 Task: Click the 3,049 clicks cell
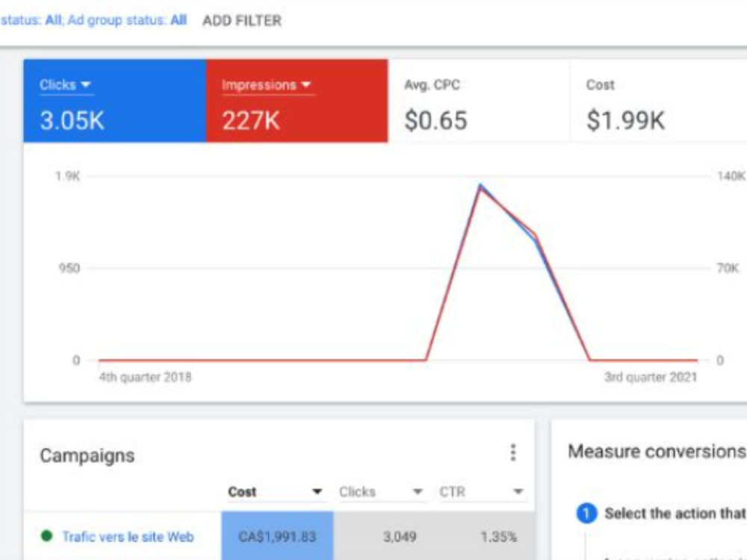pos(400,537)
